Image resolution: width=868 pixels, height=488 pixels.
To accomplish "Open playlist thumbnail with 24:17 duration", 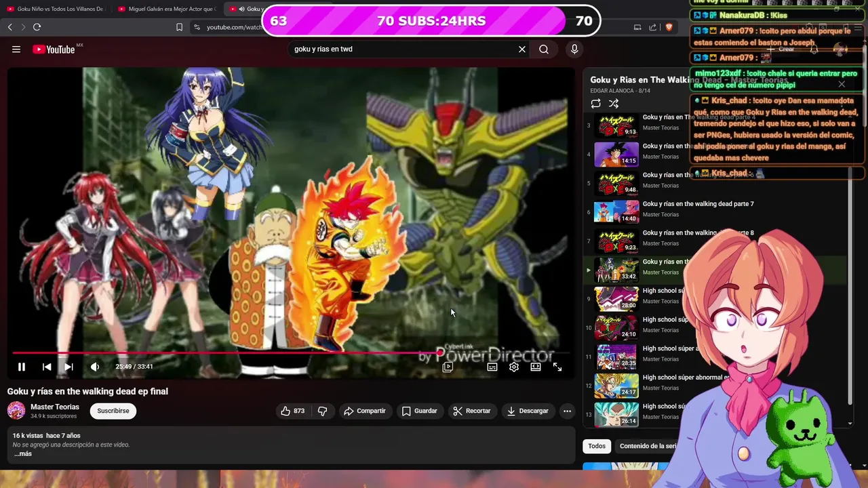I will [x=616, y=386].
